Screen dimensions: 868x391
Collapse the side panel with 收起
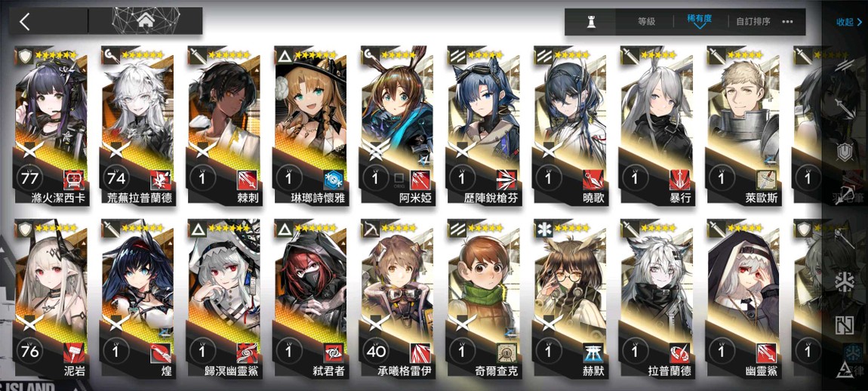(x=848, y=22)
